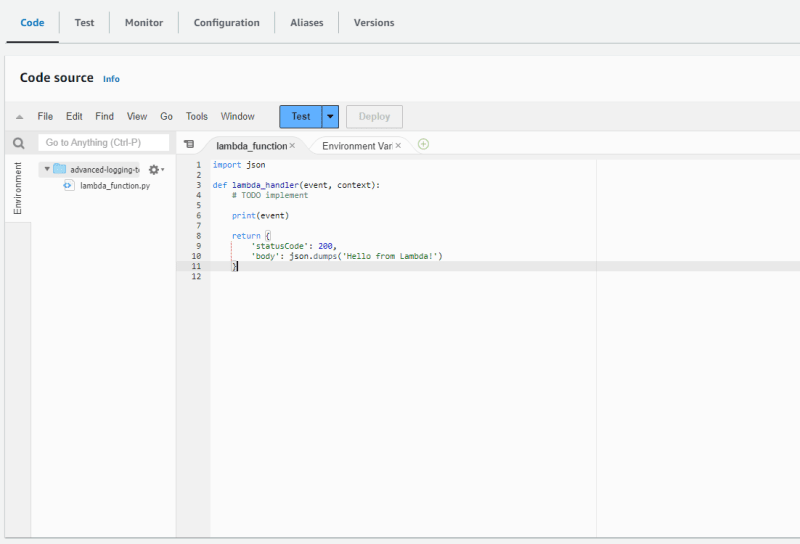Click the Deploy button
The image size is (800, 544).
pyautogui.click(x=374, y=117)
